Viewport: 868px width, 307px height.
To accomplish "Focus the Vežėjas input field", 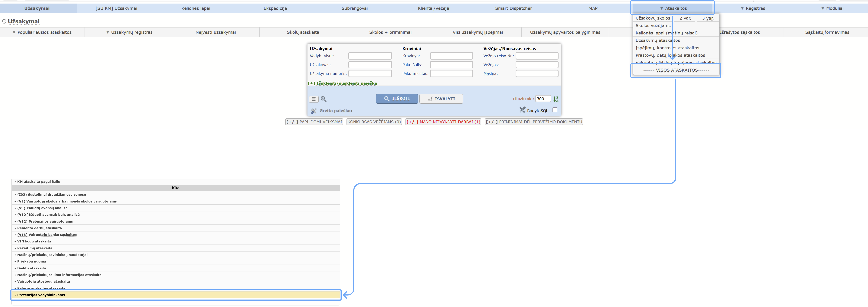I will [537, 65].
